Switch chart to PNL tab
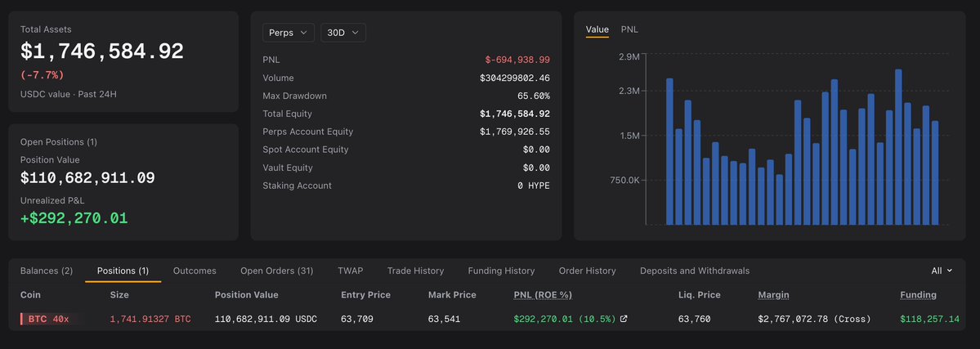Image resolution: width=980 pixels, height=349 pixels. coord(629,29)
